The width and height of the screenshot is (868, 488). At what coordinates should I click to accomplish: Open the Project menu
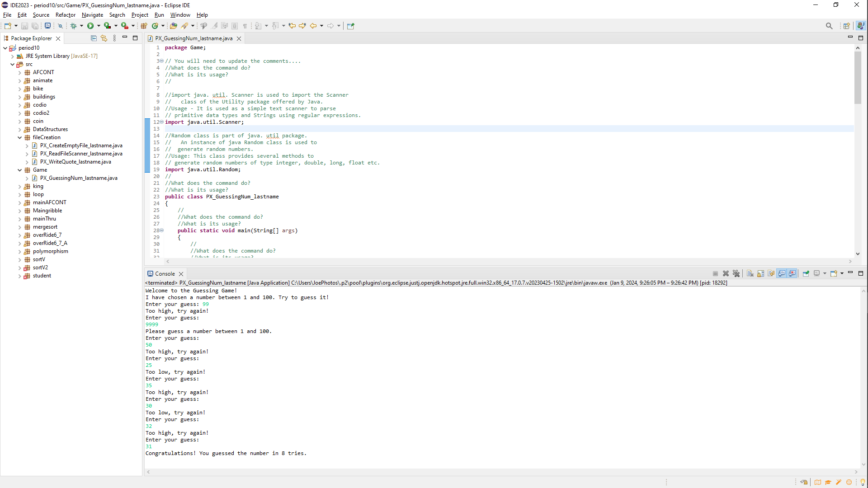140,15
